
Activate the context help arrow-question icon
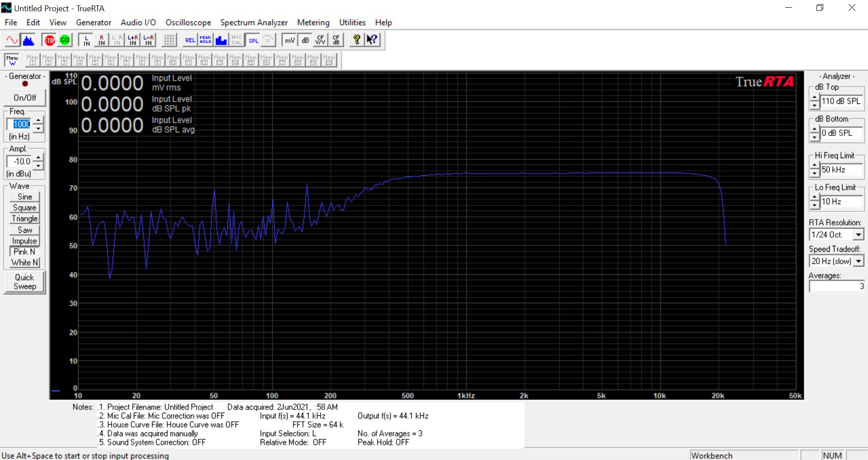[x=372, y=40]
